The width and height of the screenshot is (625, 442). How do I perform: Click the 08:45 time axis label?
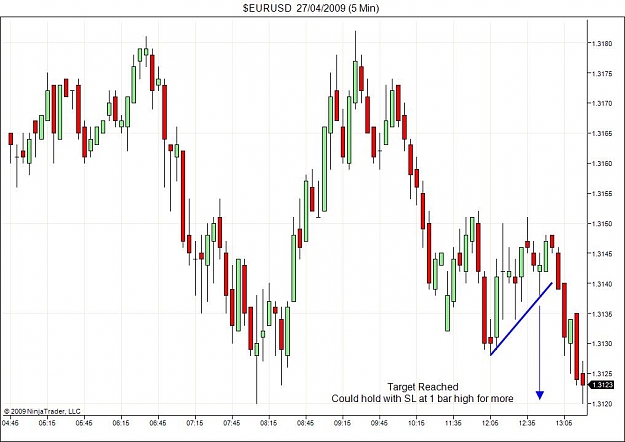coord(305,423)
